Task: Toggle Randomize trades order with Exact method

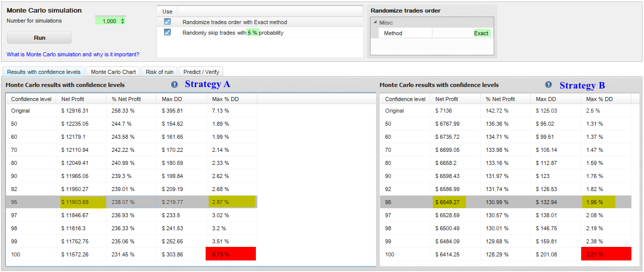Action: (167, 22)
